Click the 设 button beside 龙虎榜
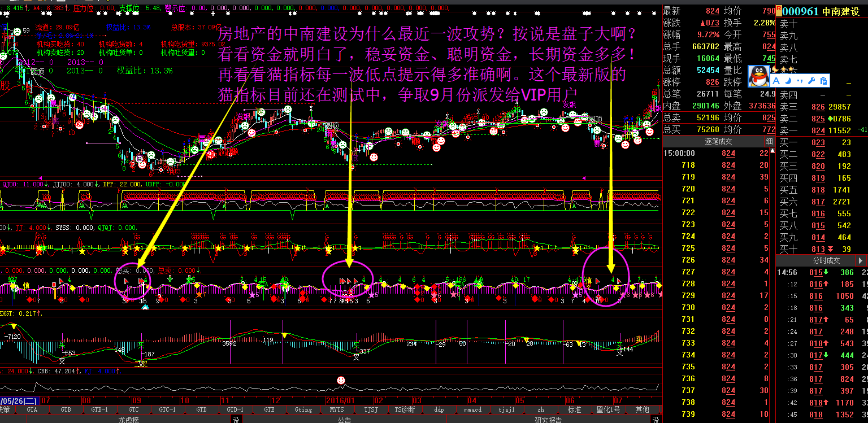This screenshot has width=868, height=423. click(x=236, y=420)
